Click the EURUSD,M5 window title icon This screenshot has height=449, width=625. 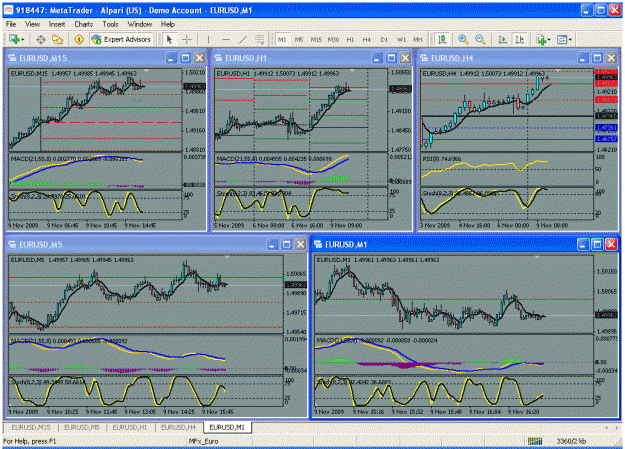tap(12, 244)
